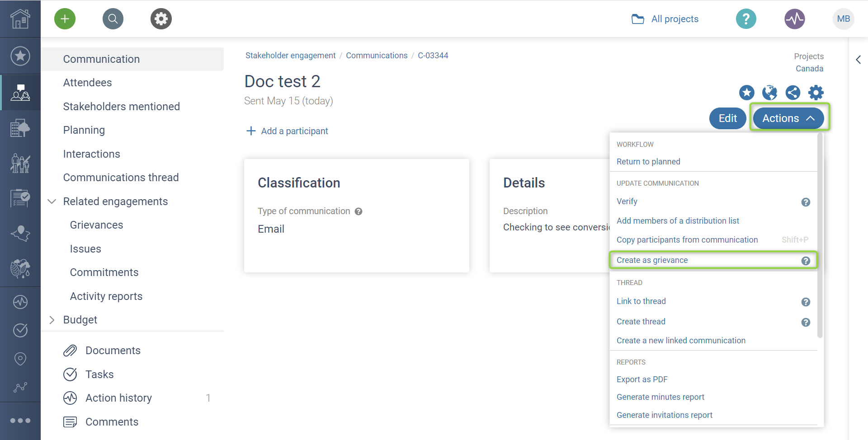
Task: Click the Actions menu scrollbar
Action: (820, 235)
